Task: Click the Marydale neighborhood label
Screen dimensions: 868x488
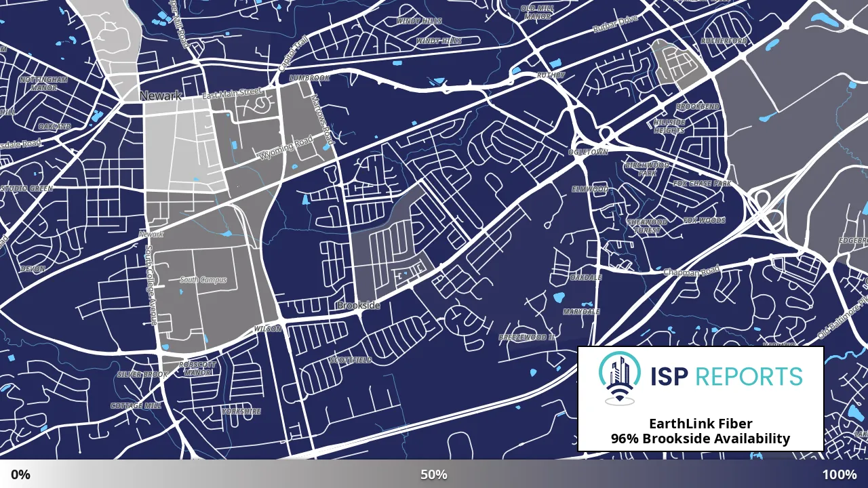Action: 581,312
